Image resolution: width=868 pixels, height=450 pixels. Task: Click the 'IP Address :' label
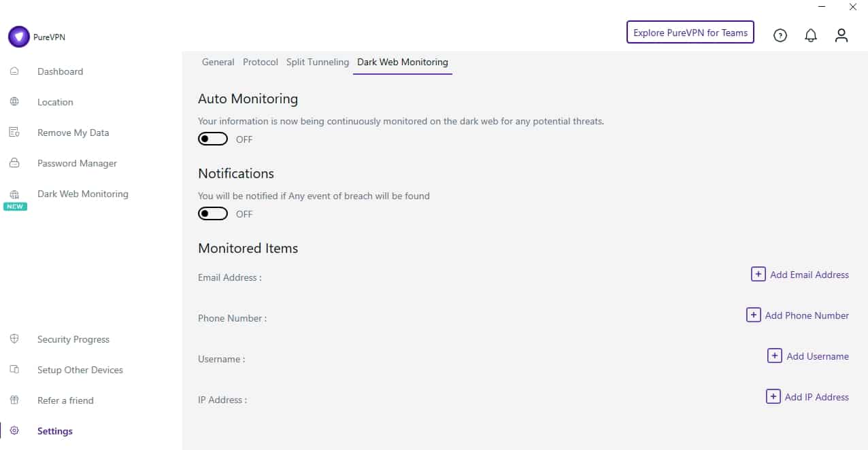coord(222,400)
